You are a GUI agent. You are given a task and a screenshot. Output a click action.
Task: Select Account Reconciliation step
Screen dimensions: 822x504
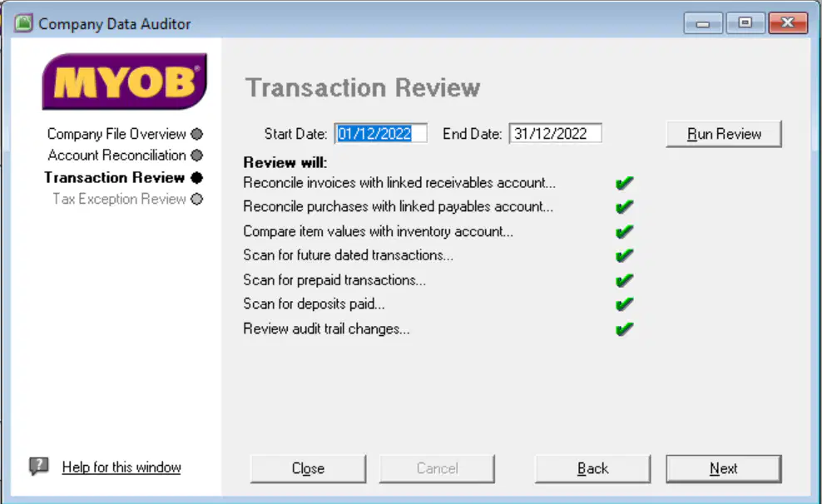click(117, 156)
